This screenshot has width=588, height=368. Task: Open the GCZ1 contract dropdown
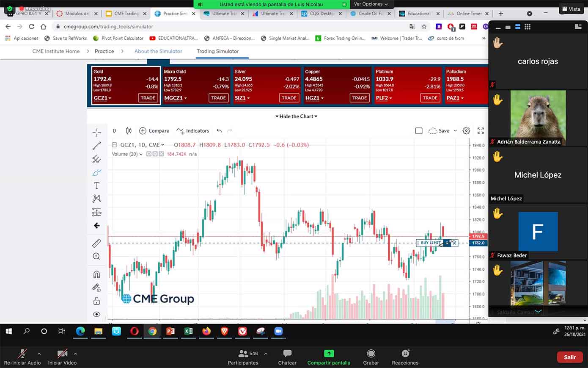(x=102, y=98)
